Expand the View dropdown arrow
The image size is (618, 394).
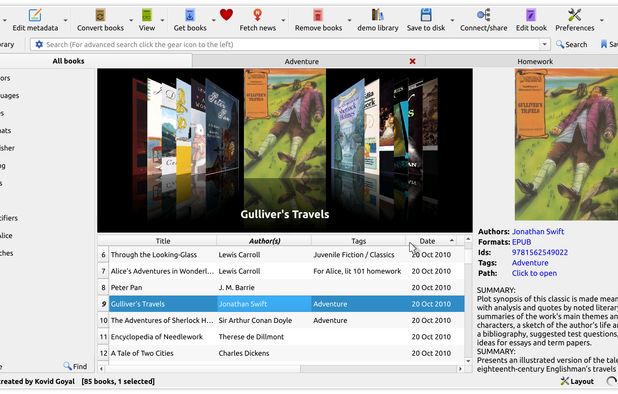(x=162, y=20)
